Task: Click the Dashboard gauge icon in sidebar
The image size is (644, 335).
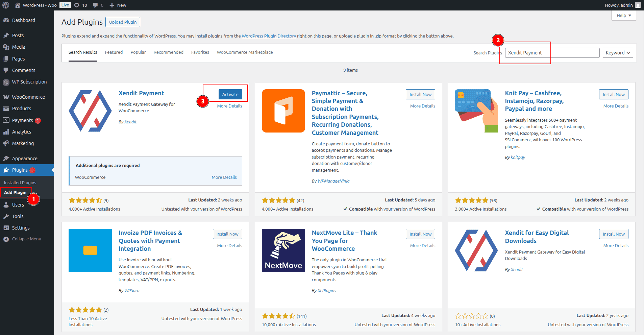Action: click(x=6, y=20)
